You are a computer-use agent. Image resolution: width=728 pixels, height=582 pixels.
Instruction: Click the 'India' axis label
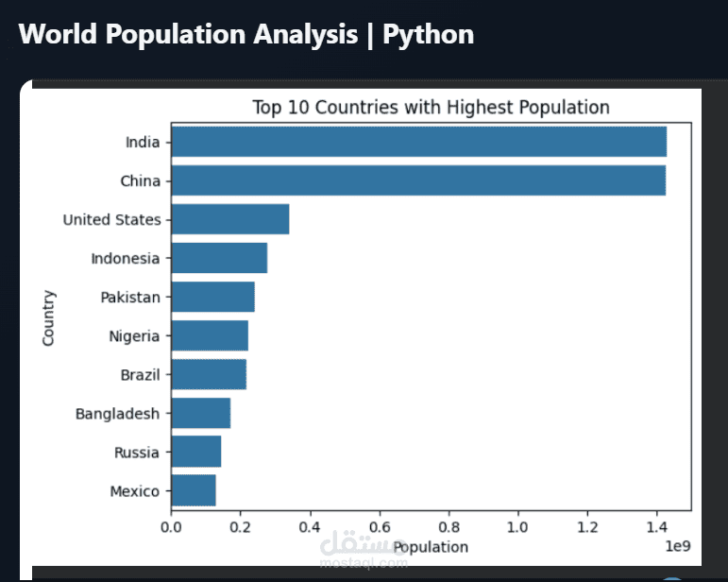coord(143,142)
